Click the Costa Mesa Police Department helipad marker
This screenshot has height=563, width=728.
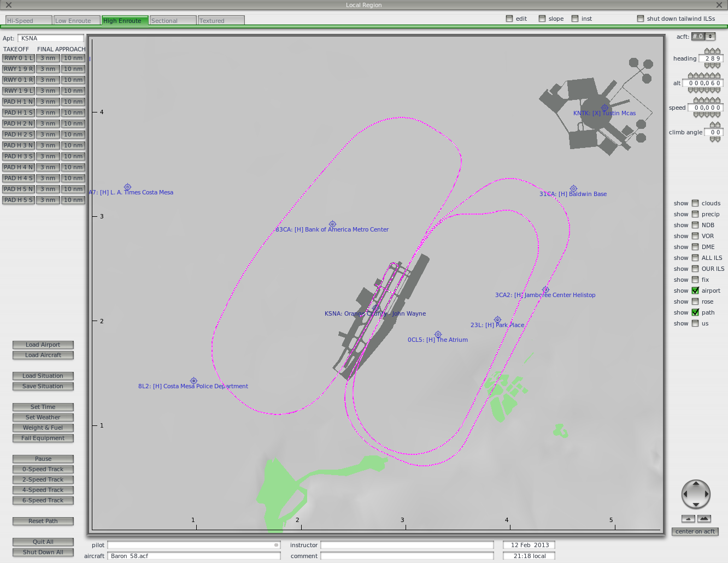(193, 381)
